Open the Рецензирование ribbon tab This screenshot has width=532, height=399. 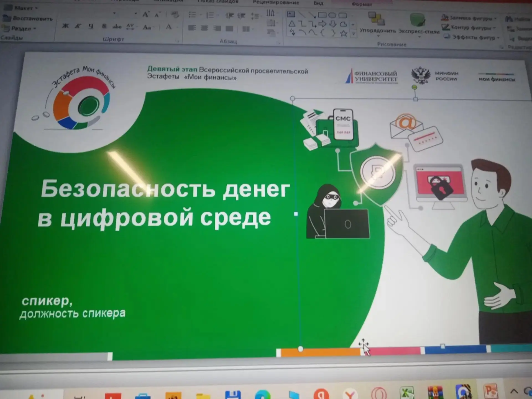coord(276,2)
